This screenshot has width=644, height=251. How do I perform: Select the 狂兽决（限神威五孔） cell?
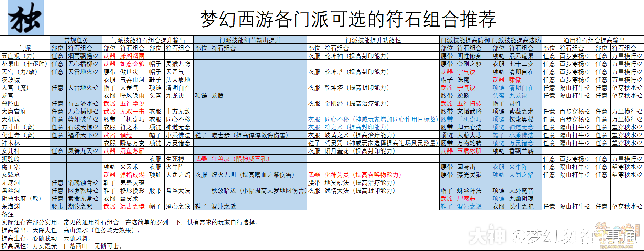[241, 159]
